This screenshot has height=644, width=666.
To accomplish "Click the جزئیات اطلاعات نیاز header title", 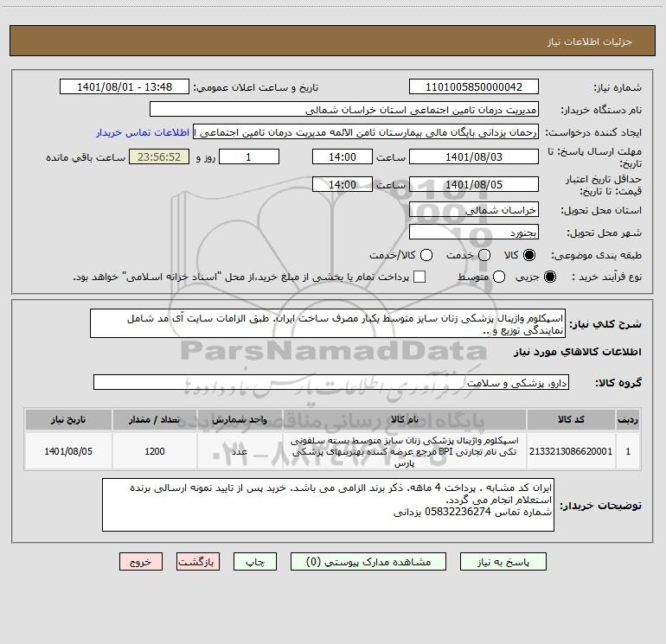I will (x=589, y=41).
